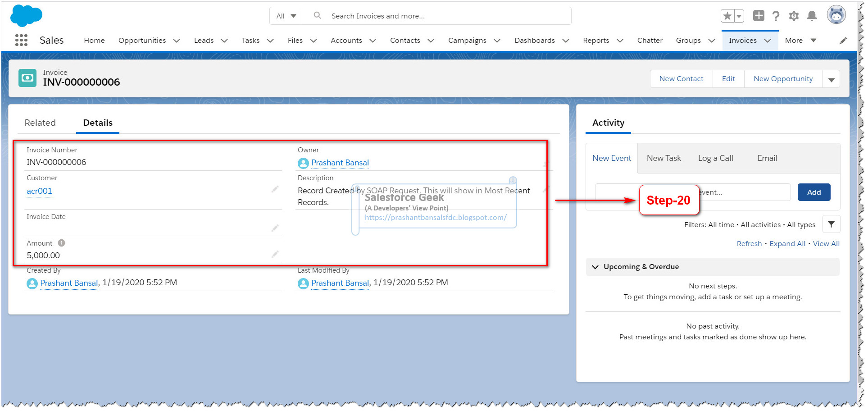868x411 pixels.
Task: Open the Help question mark icon
Action: coord(776,16)
